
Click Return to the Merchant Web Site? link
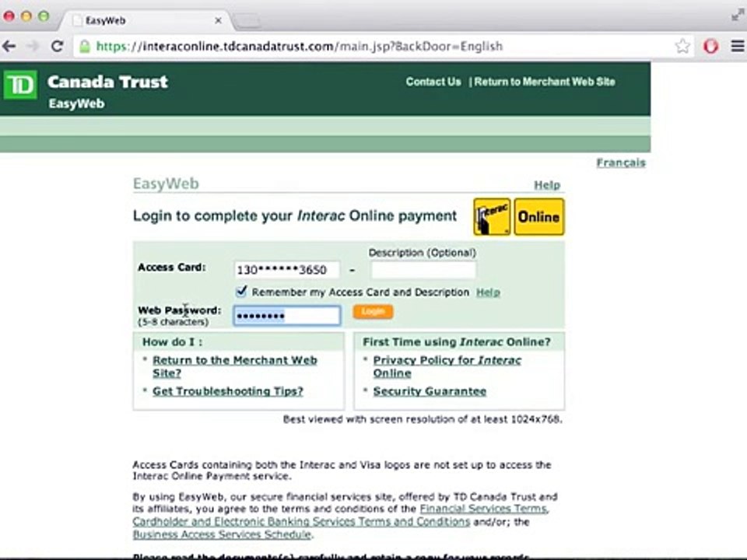click(x=235, y=366)
